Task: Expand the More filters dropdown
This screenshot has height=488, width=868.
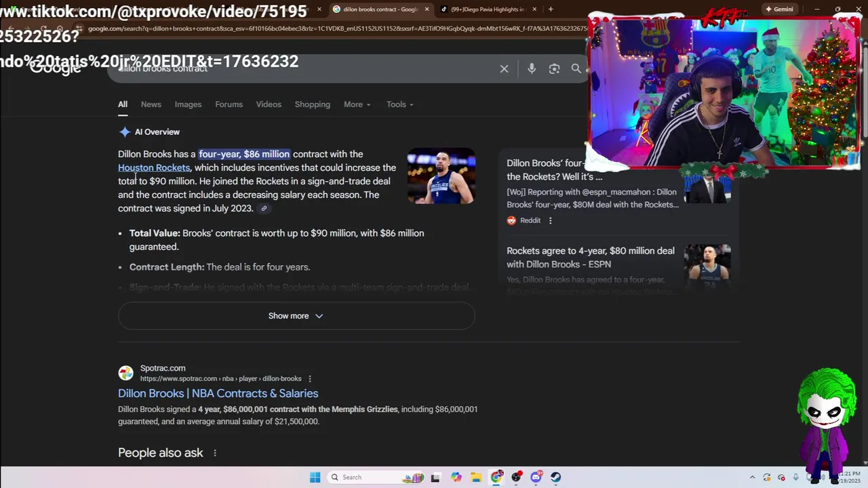Action: pos(357,104)
